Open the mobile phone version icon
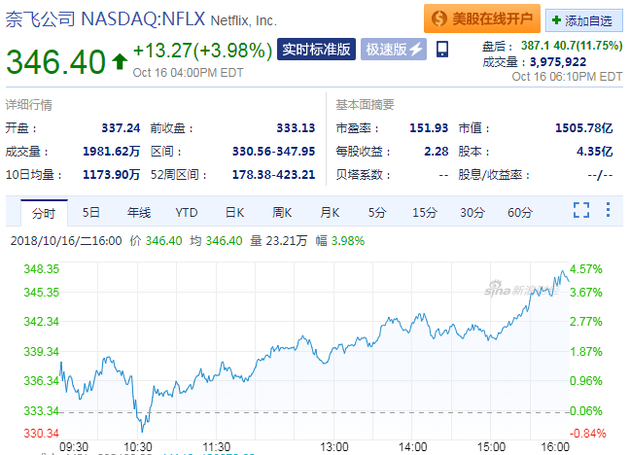This screenshot has height=455, width=630. tap(442, 49)
